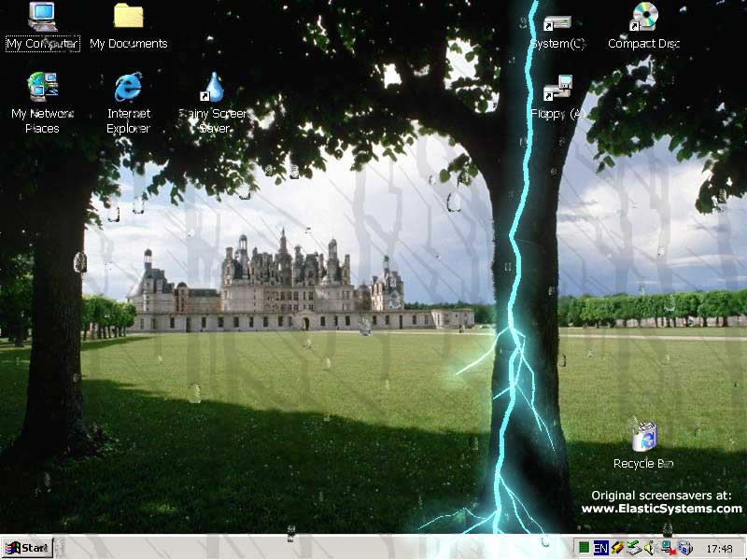Open the Start menu
This screenshot has height=560, width=747.
coord(27,548)
